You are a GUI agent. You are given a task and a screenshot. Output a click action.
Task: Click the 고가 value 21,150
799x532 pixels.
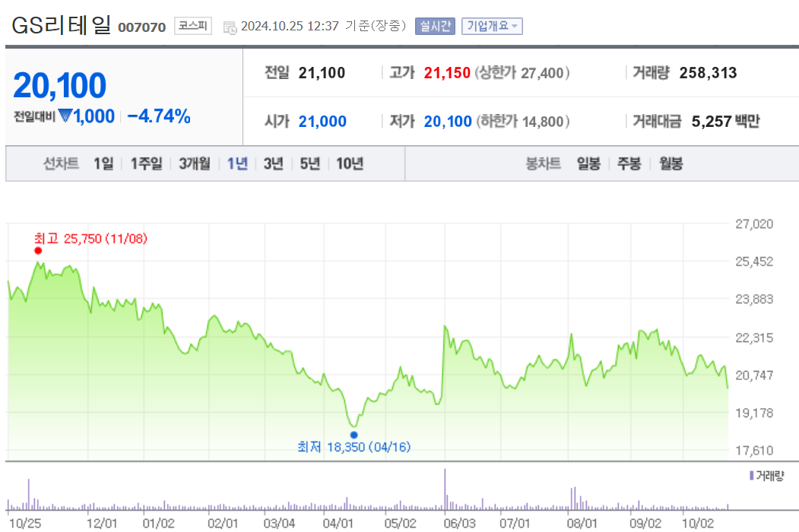(x=447, y=73)
